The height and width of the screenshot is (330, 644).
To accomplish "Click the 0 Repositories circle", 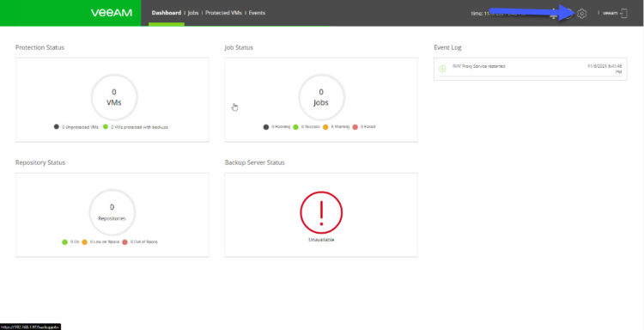I will (112, 212).
